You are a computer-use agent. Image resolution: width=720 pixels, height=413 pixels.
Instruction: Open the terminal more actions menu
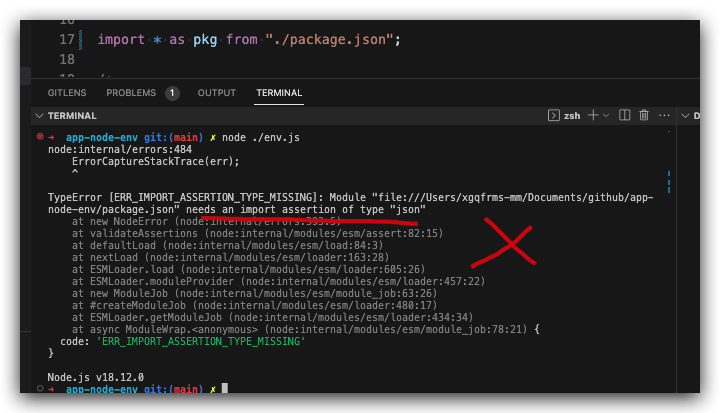pyautogui.click(x=664, y=115)
